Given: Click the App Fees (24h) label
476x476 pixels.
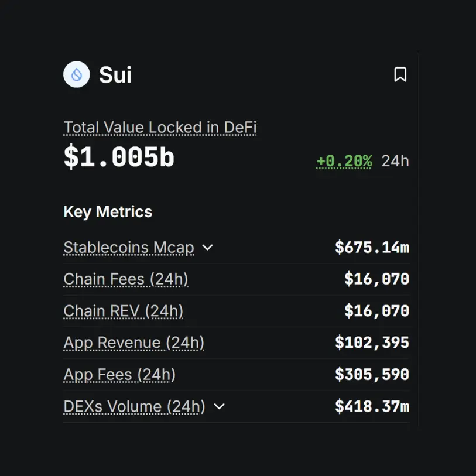Looking at the screenshot, I should pos(119,375).
